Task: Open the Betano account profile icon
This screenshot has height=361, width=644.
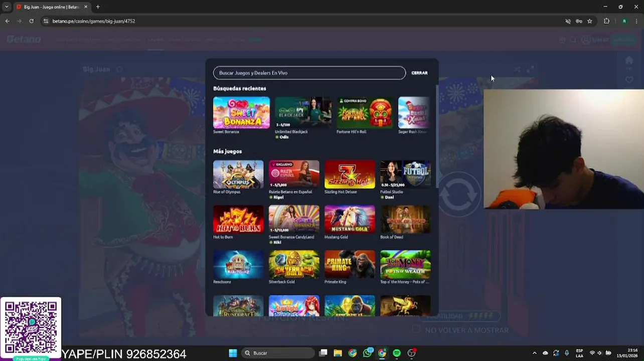Action: [x=586, y=40]
